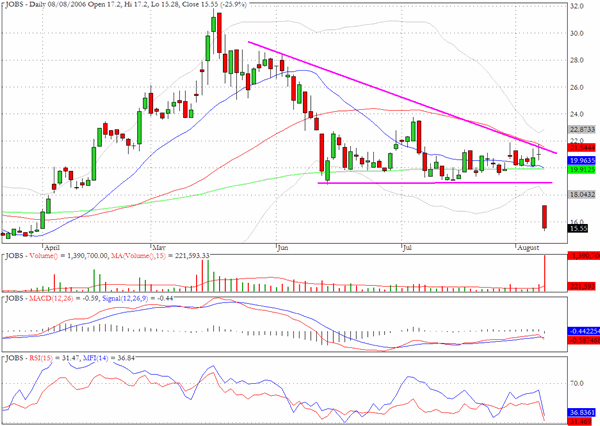
Task: Click the May label on the date axis
Action: click(x=158, y=248)
